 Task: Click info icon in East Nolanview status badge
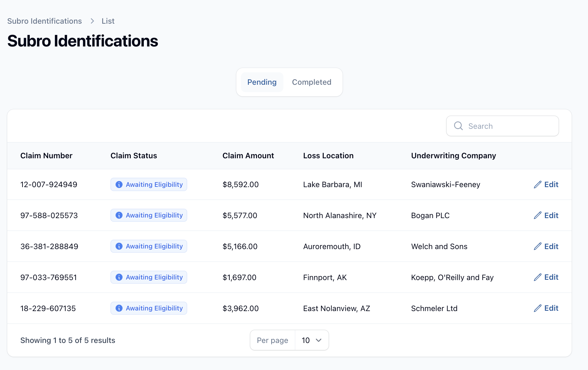(119, 308)
